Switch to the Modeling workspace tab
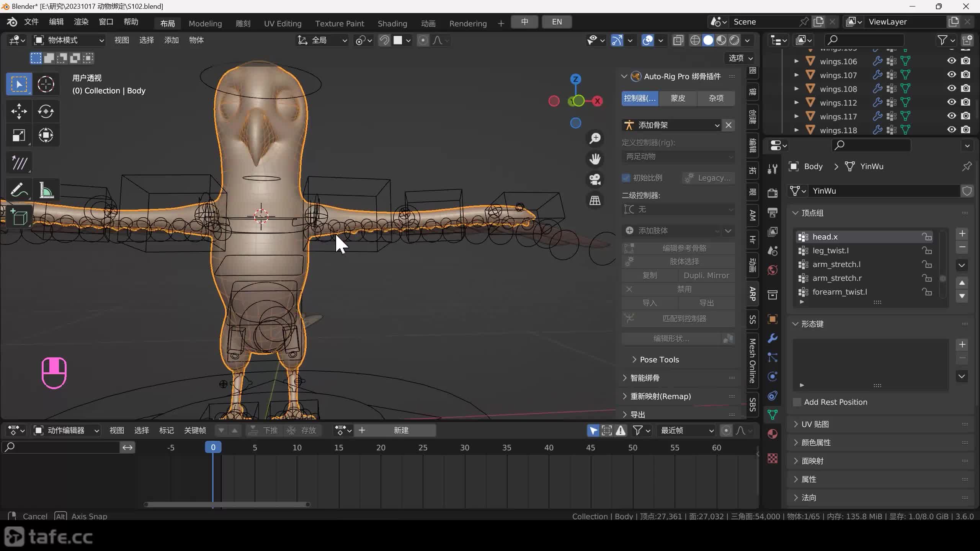 click(x=205, y=24)
